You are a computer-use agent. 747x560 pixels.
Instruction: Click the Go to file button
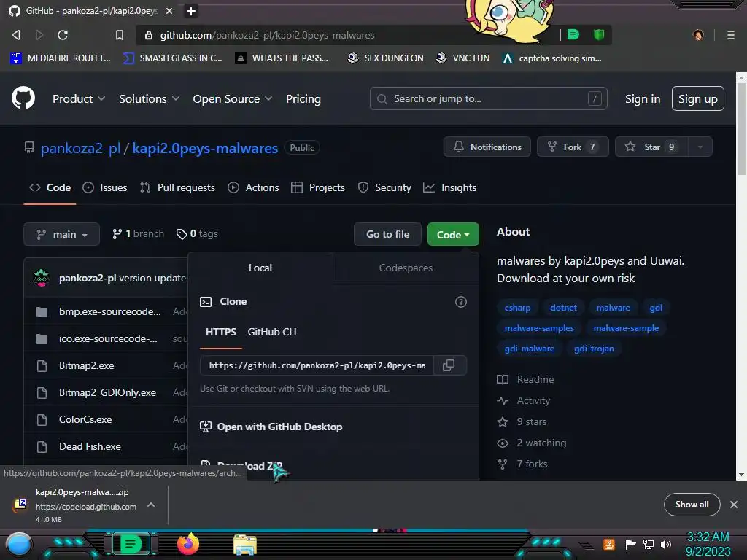pyautogui.click(x=387, y=234)
